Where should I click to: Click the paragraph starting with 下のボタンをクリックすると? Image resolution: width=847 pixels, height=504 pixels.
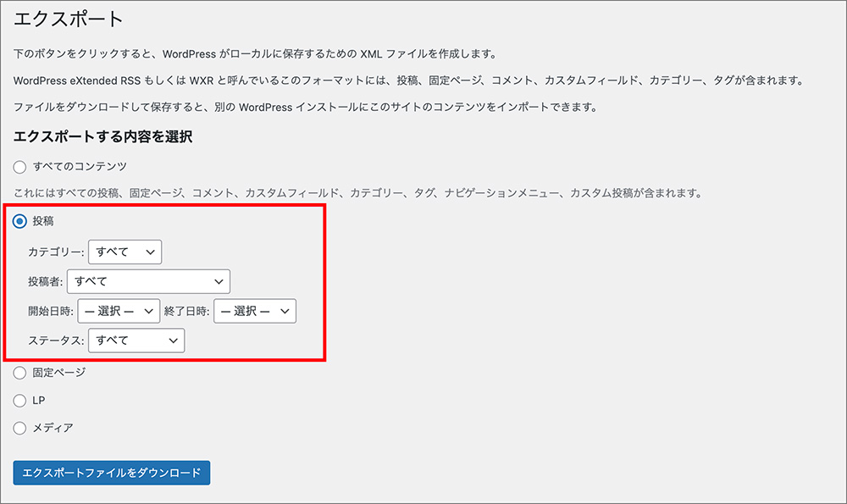(255, 54)
